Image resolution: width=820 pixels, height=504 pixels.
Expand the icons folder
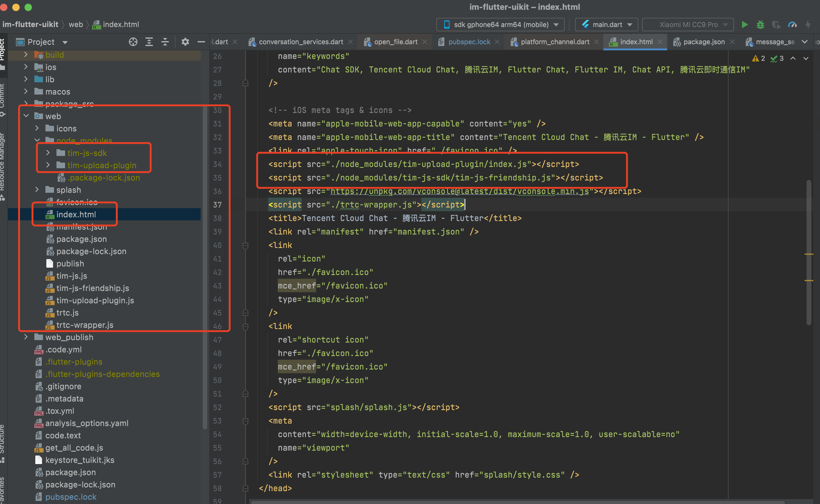coord(37,128)
